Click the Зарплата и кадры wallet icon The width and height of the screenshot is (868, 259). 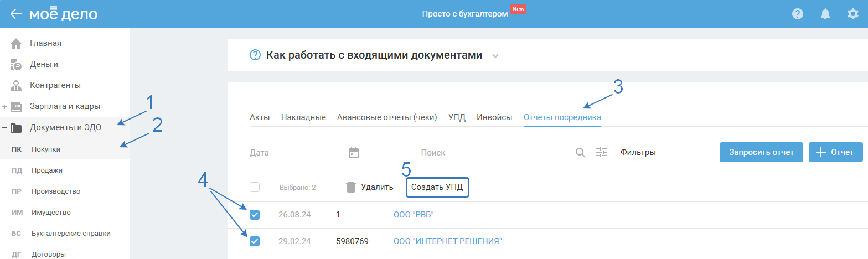[x=16, y=106]
